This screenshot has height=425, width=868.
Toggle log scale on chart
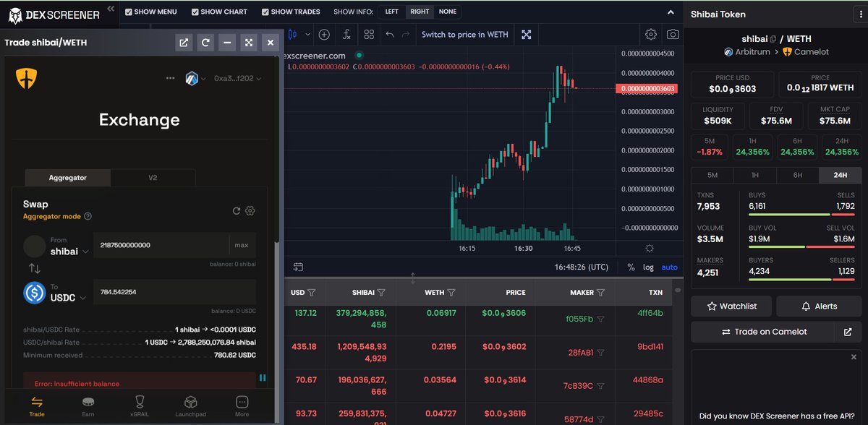(x=648, y=267)
